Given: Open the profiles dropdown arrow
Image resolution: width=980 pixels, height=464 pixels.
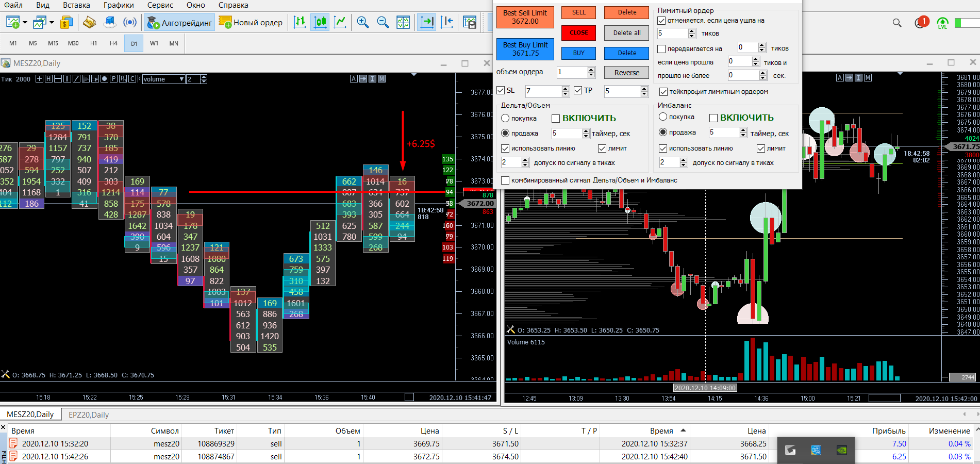Looking at the screenshot, I should click(x=52, y=22).
